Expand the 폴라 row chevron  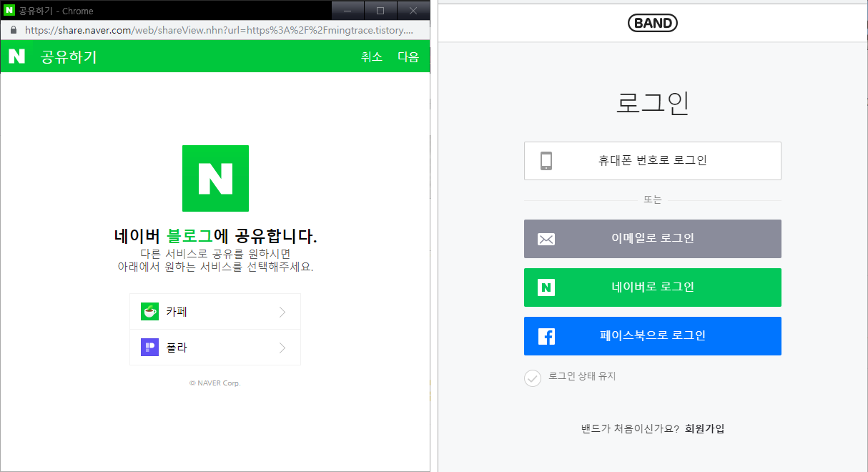[x=282, y=348]
